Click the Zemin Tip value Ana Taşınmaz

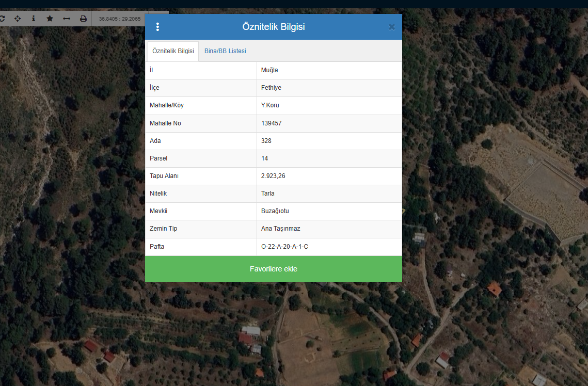(280, 229)
